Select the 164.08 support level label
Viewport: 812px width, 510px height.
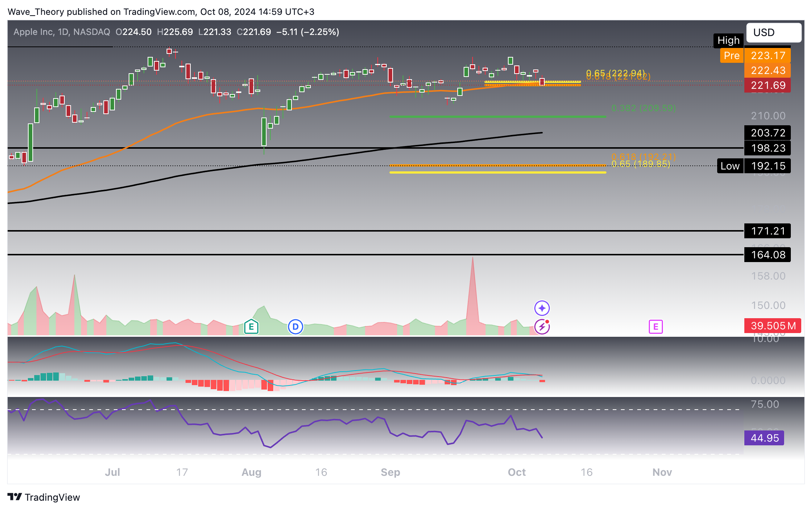(767, 255)
